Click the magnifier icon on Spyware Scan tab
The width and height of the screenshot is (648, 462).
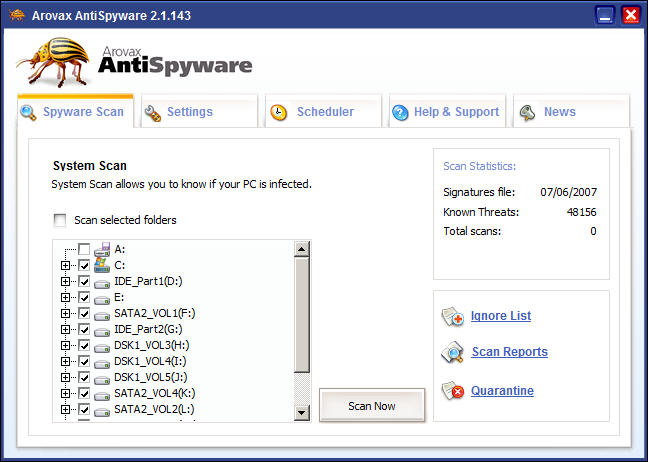(28, 112)
